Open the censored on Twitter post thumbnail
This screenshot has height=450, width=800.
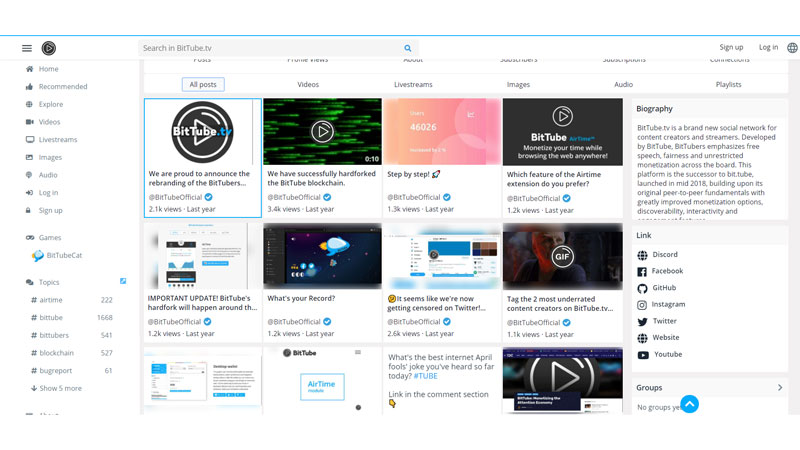[442, 256]
